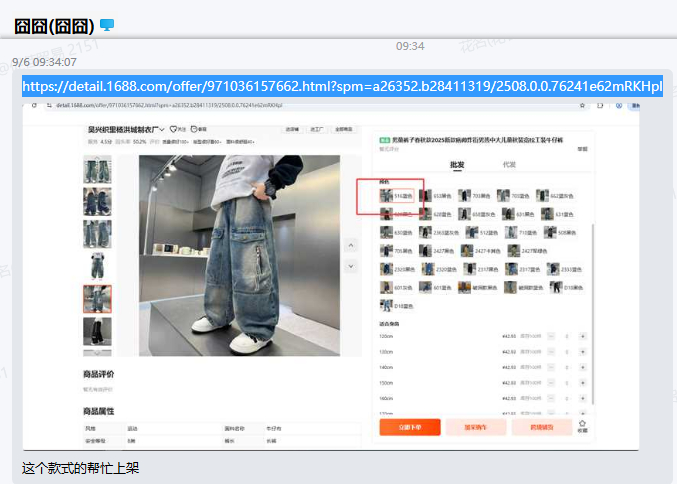Viewport: 677px width, 484px height.
Task: Click the heart follow icon beside the store name
Action: 174,129
